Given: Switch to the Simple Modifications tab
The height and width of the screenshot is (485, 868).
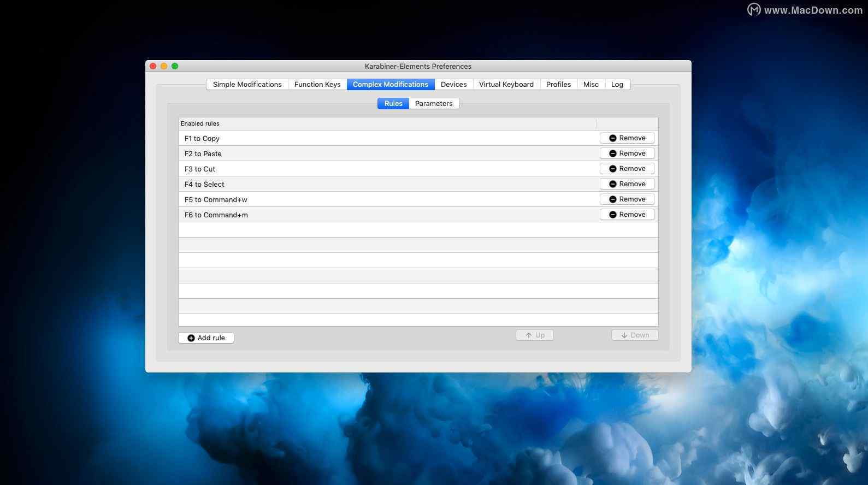Looking at the screenshot, I should coord(247,85).
